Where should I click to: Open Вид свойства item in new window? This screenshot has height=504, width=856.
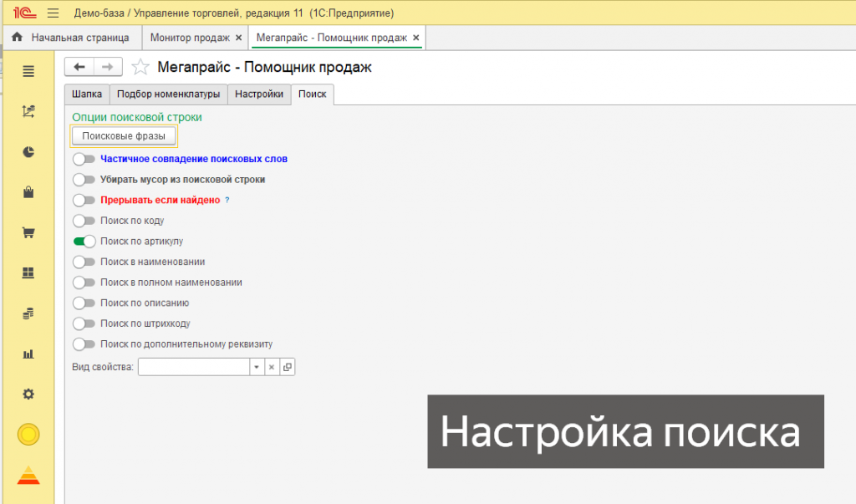coord(288,367)
